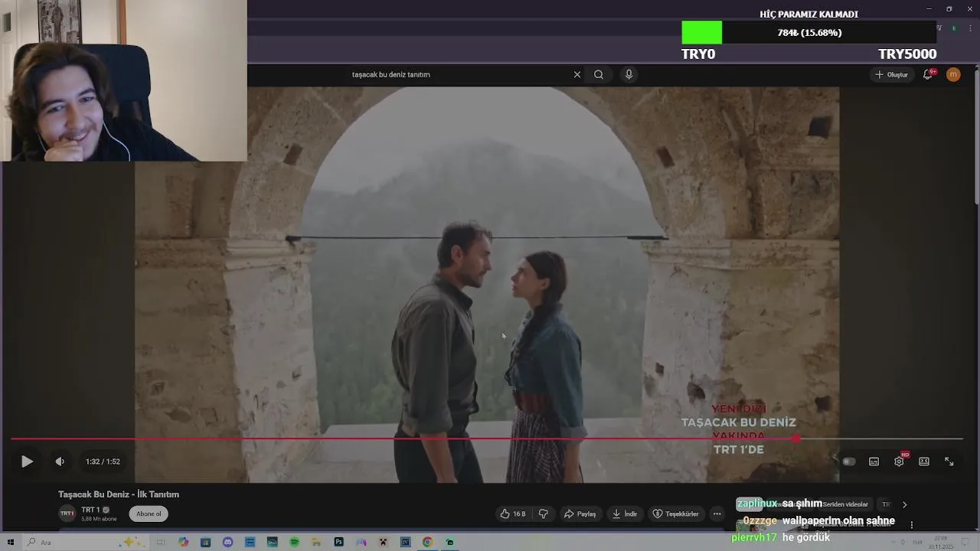Open Photoshop from the taskbar
980x551 pixels.
pyautogui.click(x=338, y=542)
